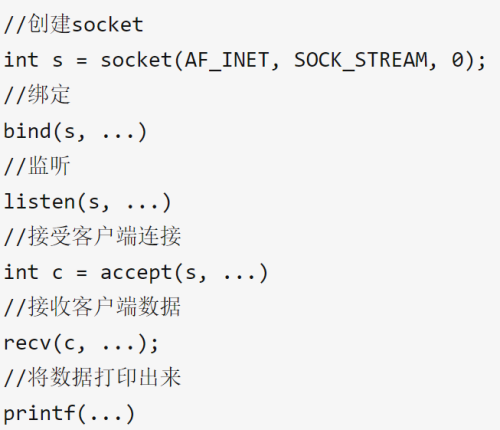Click the comment //监听
This screenshot has height=430, width=500.
37,166
